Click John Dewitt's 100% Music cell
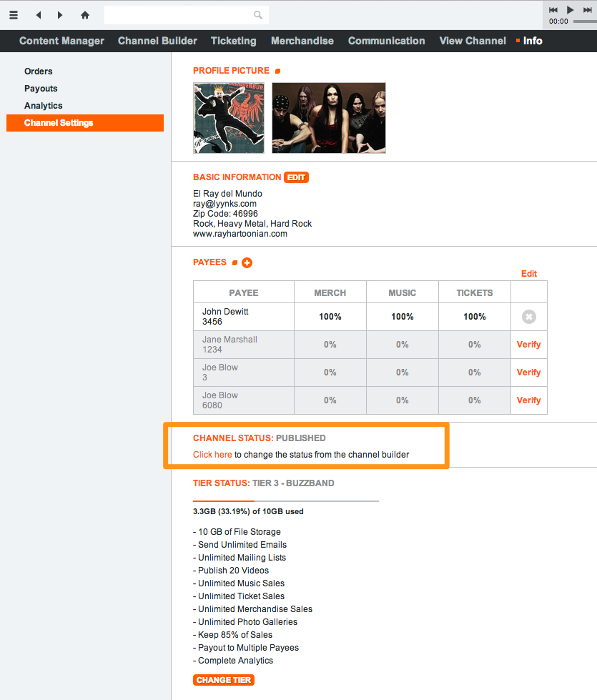This screenshot has height=700, width=597. click(x=403, y=317)
